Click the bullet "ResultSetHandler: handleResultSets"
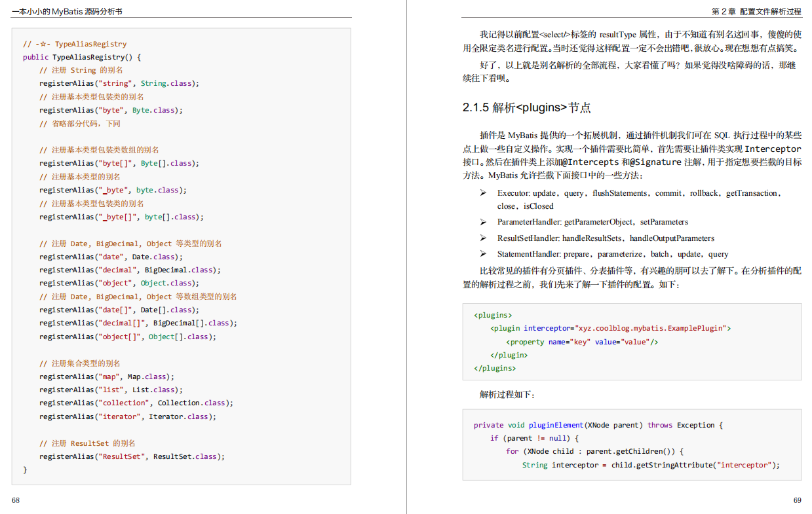 coord(606,238)
